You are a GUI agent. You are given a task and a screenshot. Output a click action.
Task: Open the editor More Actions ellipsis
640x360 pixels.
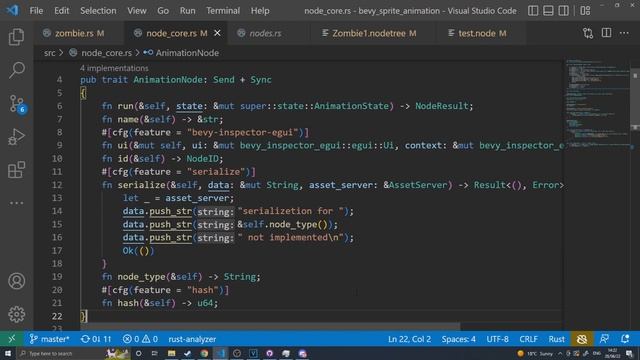[x=624, y=33]
